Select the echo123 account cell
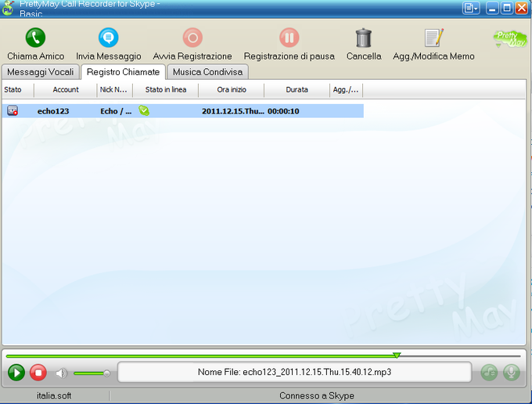This screenshot has width=532, height=404. pyautogui.click(x=53, y=111)
